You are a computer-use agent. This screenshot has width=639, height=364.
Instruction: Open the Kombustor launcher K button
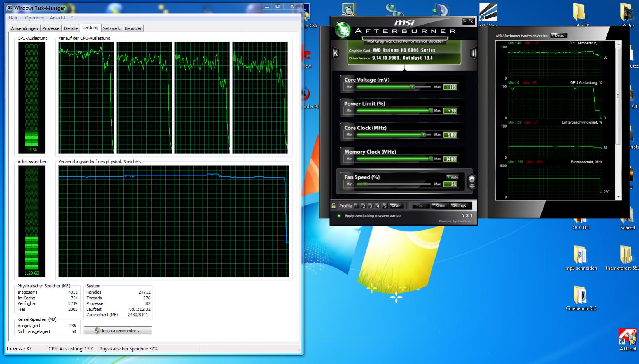[x=335, y=53]
